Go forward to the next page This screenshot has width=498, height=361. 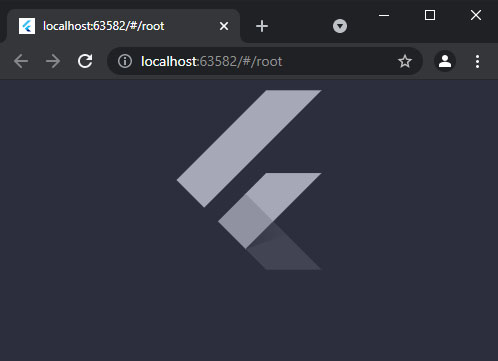(53, 61)
